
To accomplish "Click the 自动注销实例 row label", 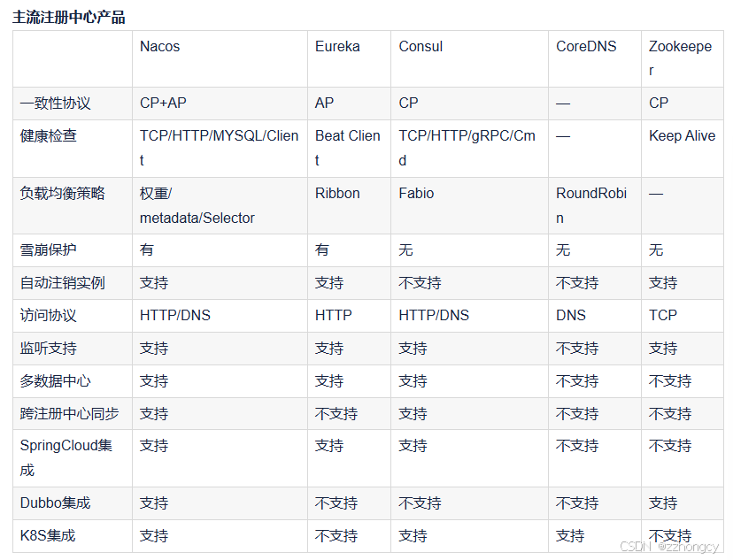I will [62, 282].
